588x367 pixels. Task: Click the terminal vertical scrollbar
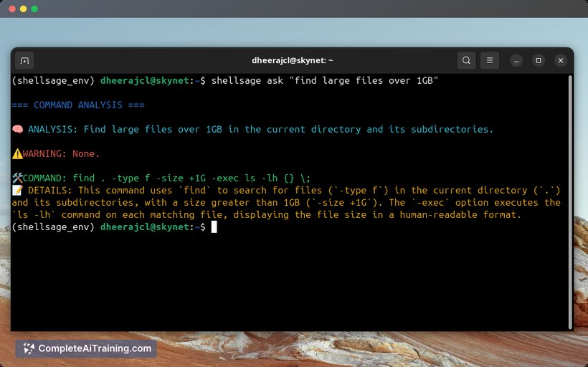(x=570, y=202)
